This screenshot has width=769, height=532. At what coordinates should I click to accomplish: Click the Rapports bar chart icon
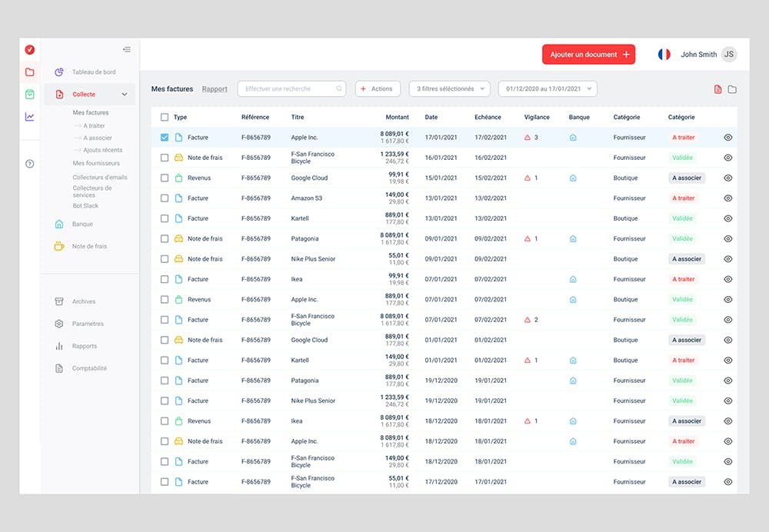59,346
